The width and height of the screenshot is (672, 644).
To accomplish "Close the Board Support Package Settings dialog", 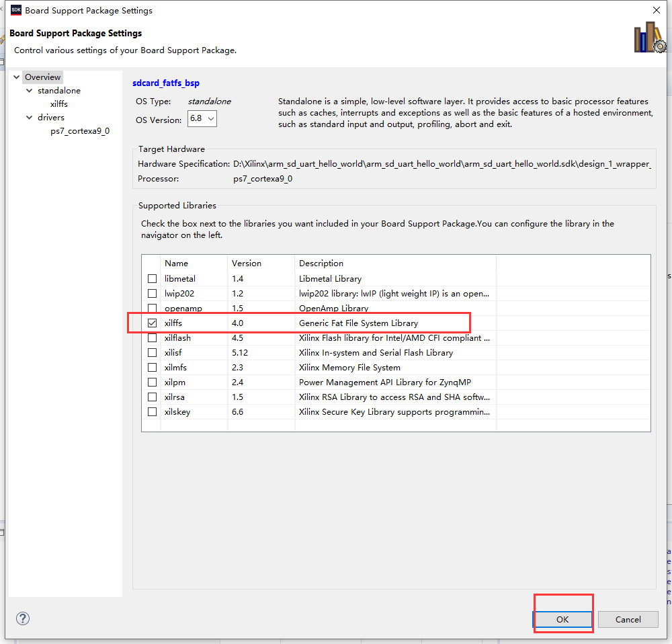I will coord(656,10).
